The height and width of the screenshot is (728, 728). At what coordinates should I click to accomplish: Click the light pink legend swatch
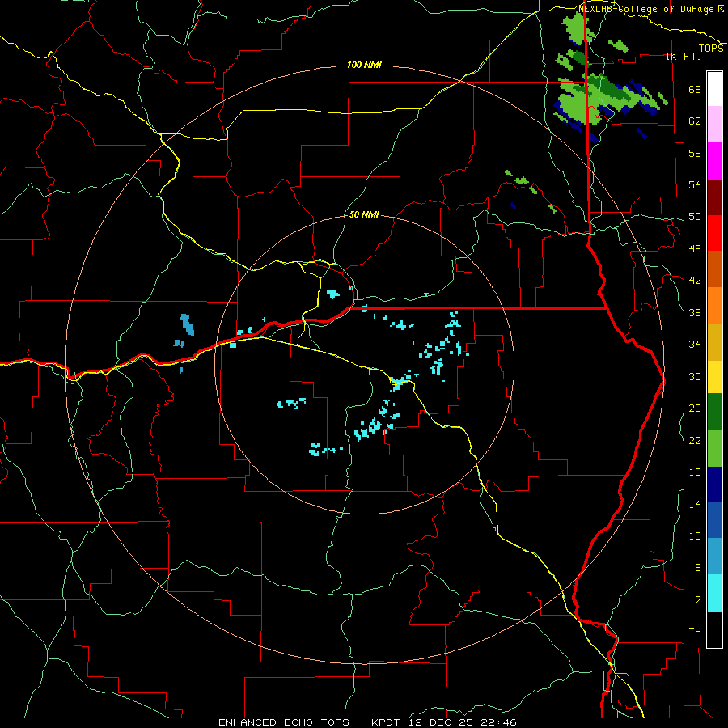714,124
